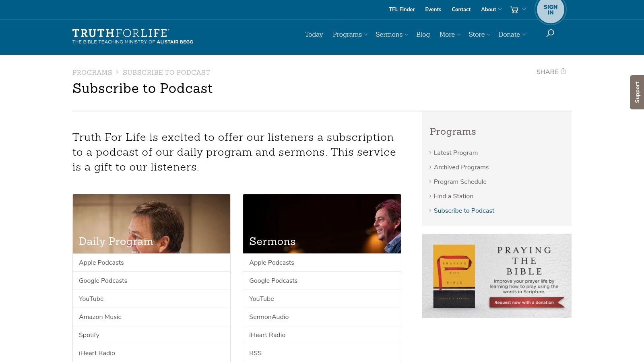This screenshot has height=362, width=644.
Task: Open the Archived Programs link
Action: [x=461, y=167]
